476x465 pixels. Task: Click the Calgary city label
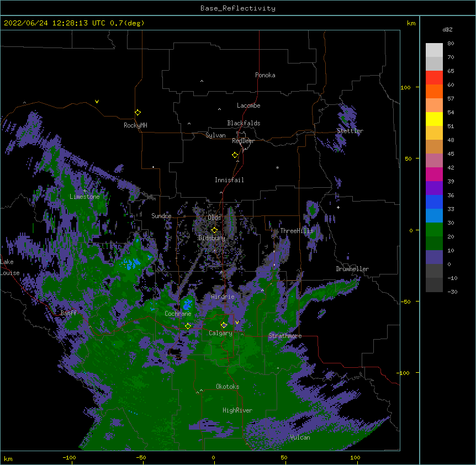click(220, 333)
